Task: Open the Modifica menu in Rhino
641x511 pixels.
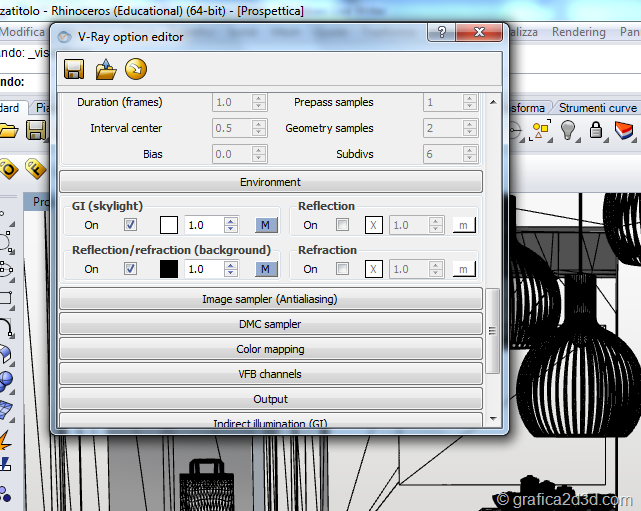Action: coord(22,32)
